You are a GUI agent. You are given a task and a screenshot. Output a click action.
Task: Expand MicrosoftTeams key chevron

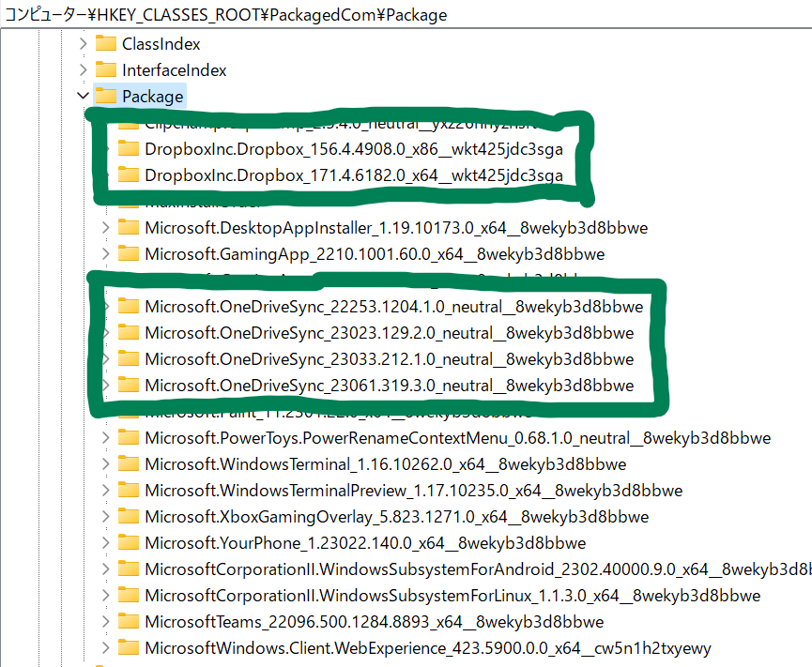[x=106, y=621]
